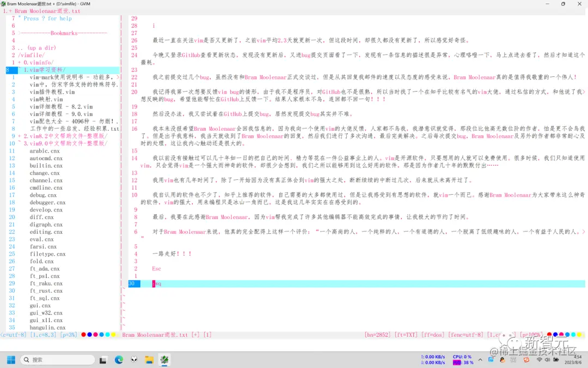Screen dimensions: 588x368
Task: Show hidden system tray icons
Action: tap(480, 360)
